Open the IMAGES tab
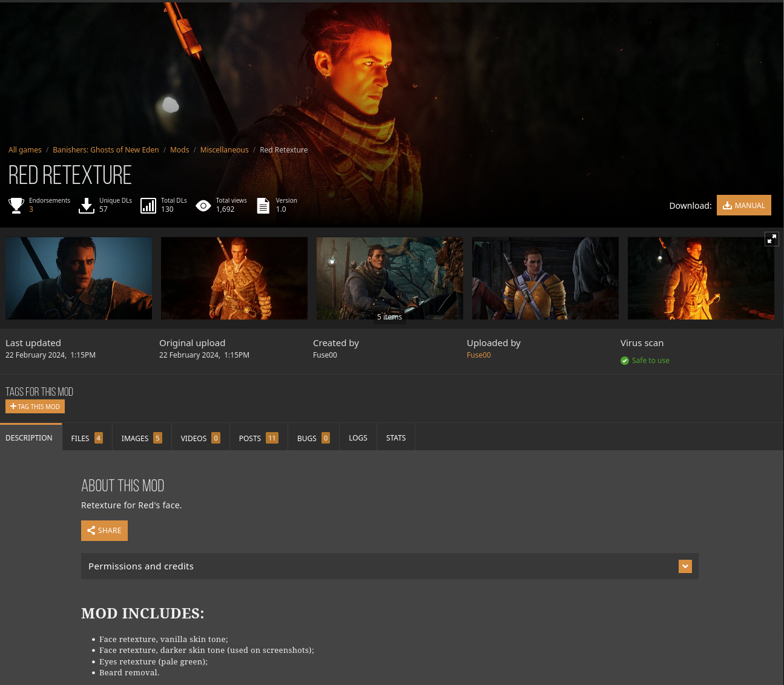784x685 pixels. click(x=142, y=438)
